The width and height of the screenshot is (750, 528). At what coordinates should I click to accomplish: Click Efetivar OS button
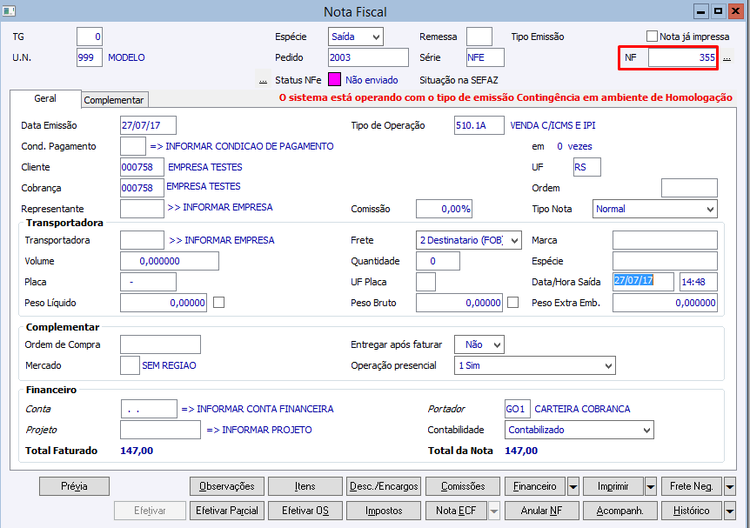305,511
